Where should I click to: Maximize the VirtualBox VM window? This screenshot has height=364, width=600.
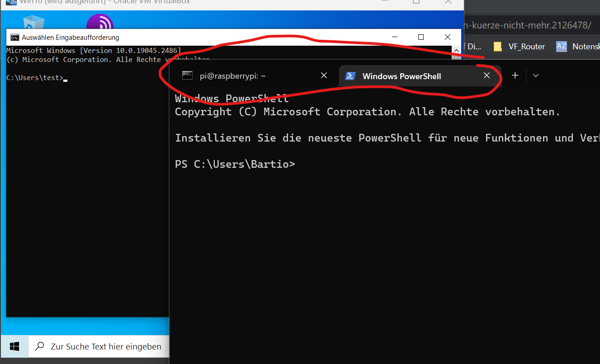tap(416, 2)
